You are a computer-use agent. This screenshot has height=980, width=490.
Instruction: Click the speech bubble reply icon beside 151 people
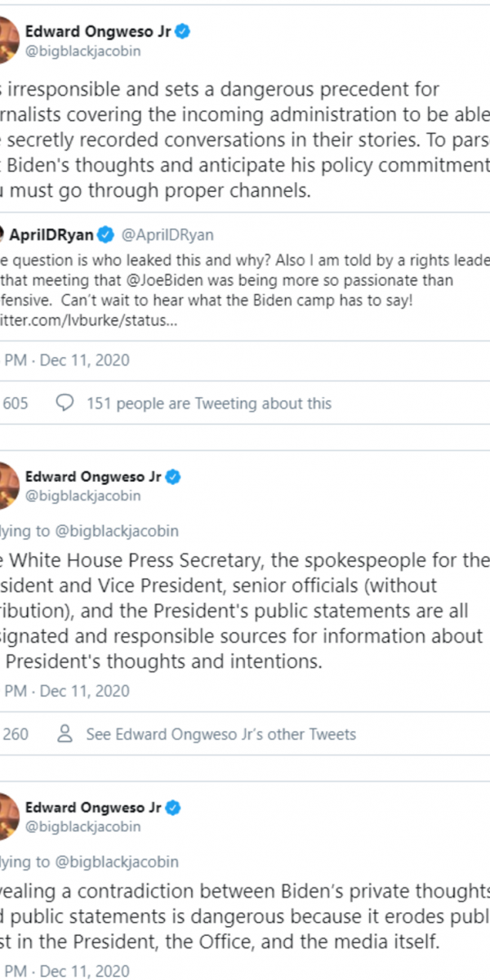65,403
